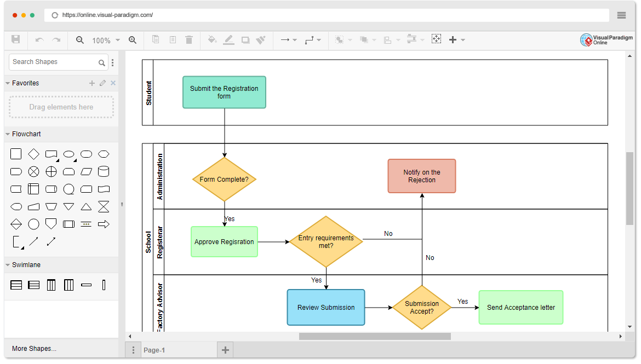This screenshot has height=364, width=641.
Task: Open the Insert plus dropdown
Action: coord(457,39)
